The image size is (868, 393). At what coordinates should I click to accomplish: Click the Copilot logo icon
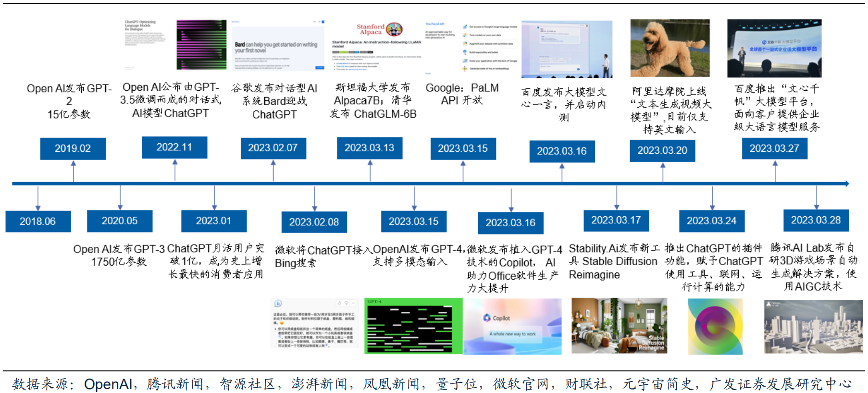pyautogui.click(x=487, y=318)
